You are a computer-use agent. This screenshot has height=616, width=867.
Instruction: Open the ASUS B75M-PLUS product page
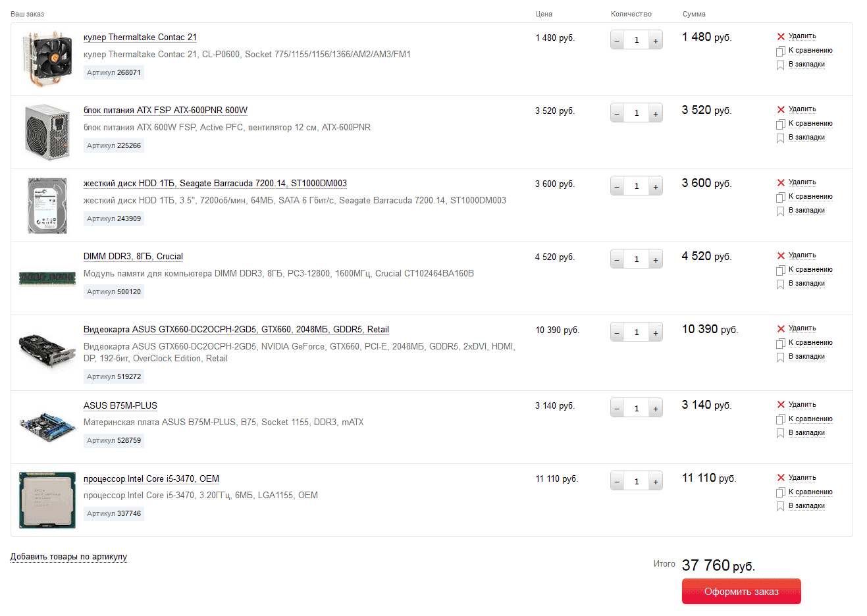coord(120,406)
